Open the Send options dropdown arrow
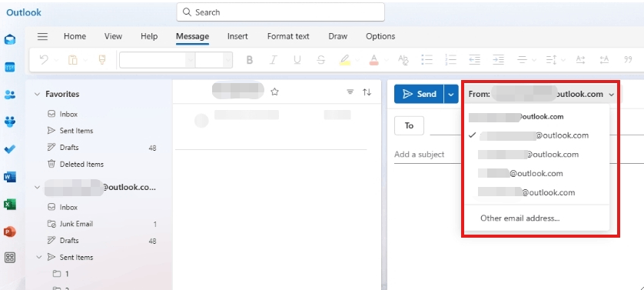This screenshot has height=290, width=644. point(451,94)
